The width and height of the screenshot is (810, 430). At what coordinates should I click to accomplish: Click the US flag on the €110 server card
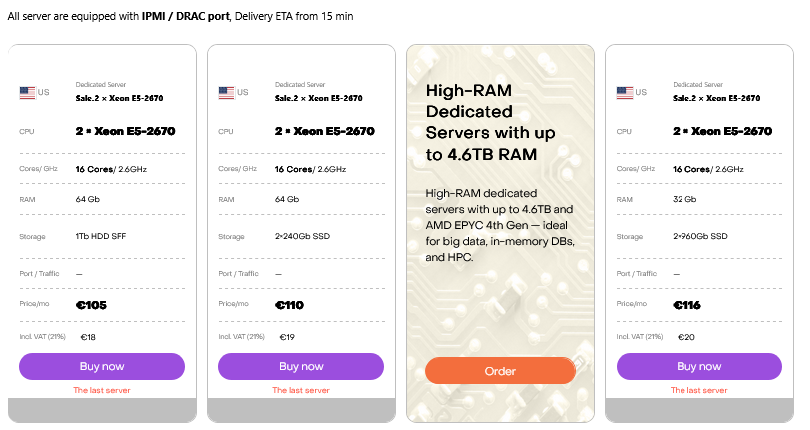point(226,93)
